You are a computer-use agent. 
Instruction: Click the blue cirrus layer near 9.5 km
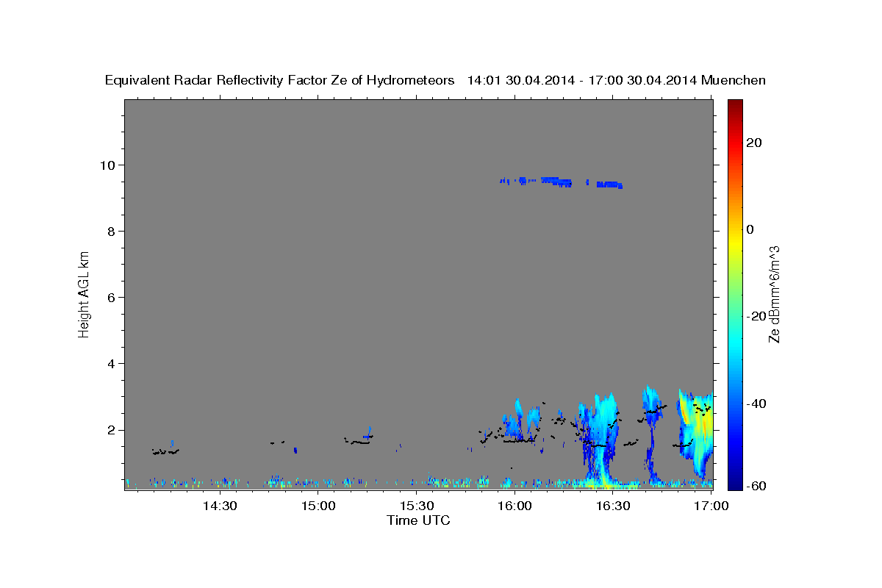(561, 182)
